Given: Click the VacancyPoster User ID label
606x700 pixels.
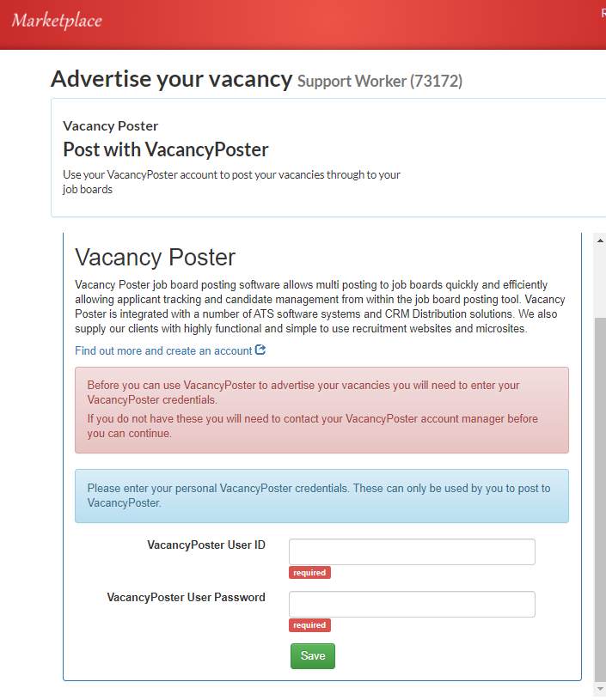Looking at the screenshot, I should 206,545.
